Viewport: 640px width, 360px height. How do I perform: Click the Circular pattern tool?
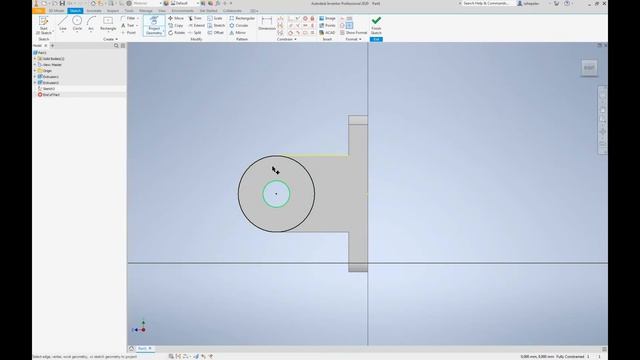[x=239, y=25]
